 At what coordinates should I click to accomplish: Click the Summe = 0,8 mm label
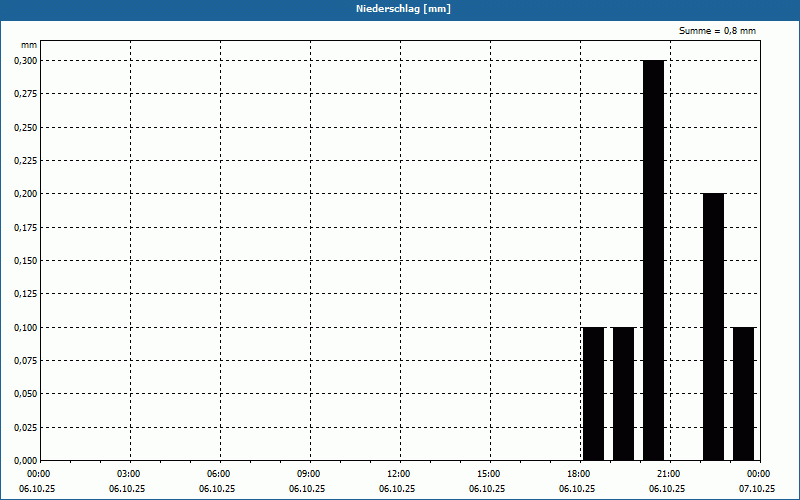coord(717,31)
